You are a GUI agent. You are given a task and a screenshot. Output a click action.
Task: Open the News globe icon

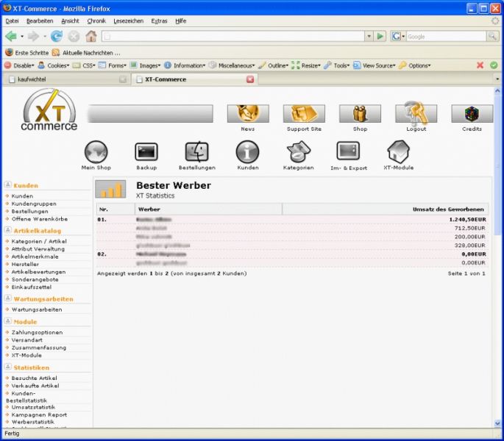248,113
